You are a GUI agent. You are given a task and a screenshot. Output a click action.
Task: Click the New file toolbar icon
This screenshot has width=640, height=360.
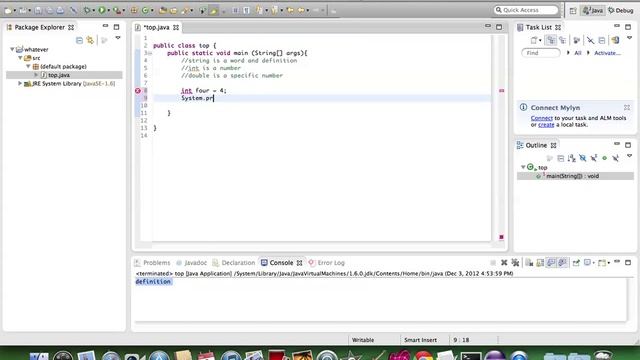[x=8, y=10]
